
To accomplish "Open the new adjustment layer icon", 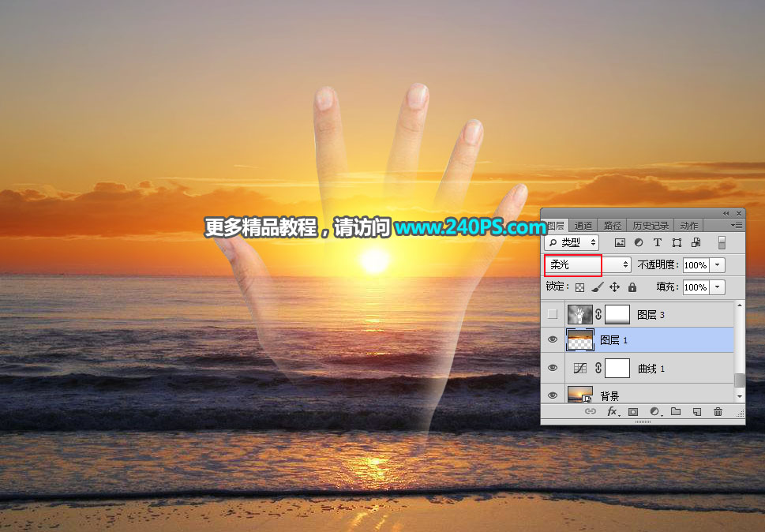I will 655,411.
